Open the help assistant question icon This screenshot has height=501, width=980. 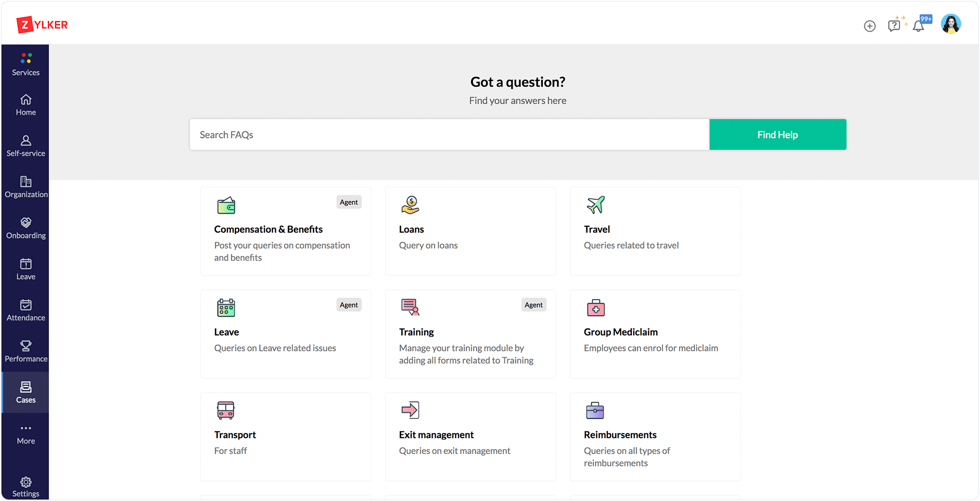pos(894,25)
